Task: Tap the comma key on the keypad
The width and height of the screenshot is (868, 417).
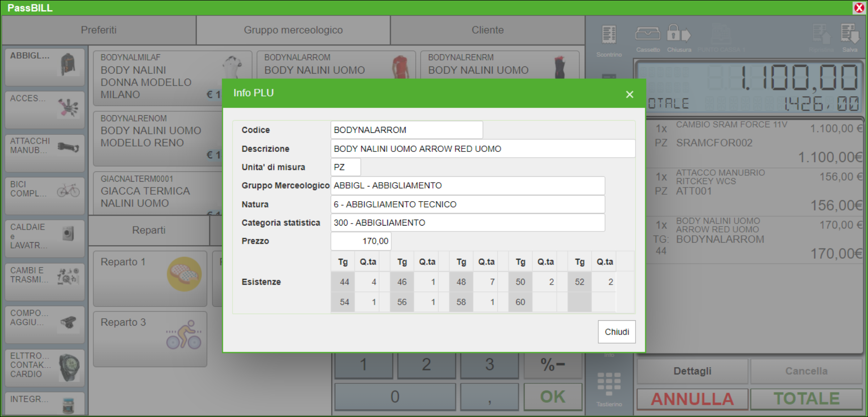Action: point(489,396)
